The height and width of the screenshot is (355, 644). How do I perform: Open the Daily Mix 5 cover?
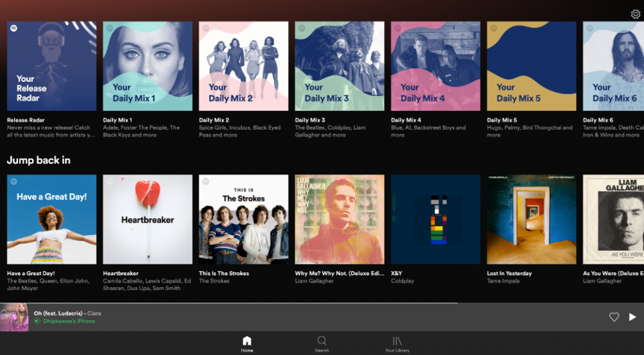click(531, 66)
